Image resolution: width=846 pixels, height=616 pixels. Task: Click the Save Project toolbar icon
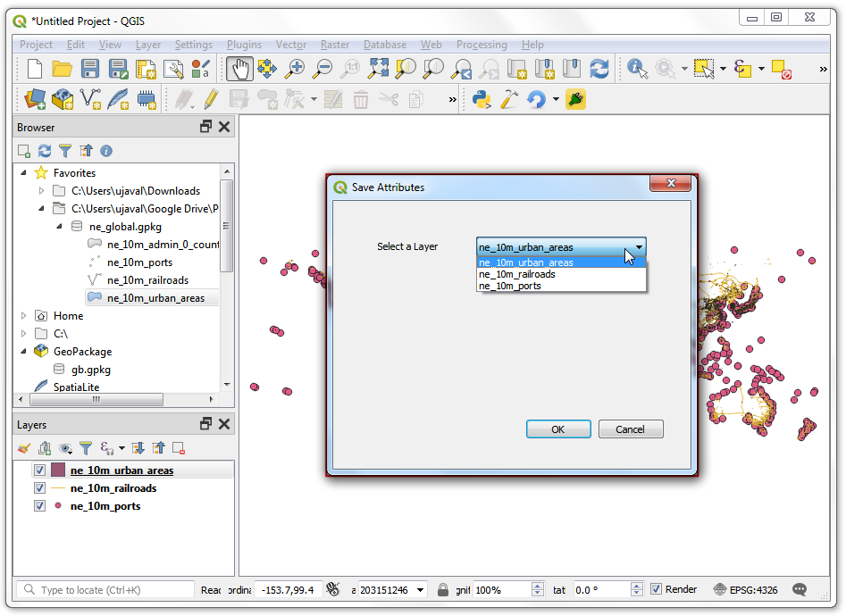(x=90, y=69)
